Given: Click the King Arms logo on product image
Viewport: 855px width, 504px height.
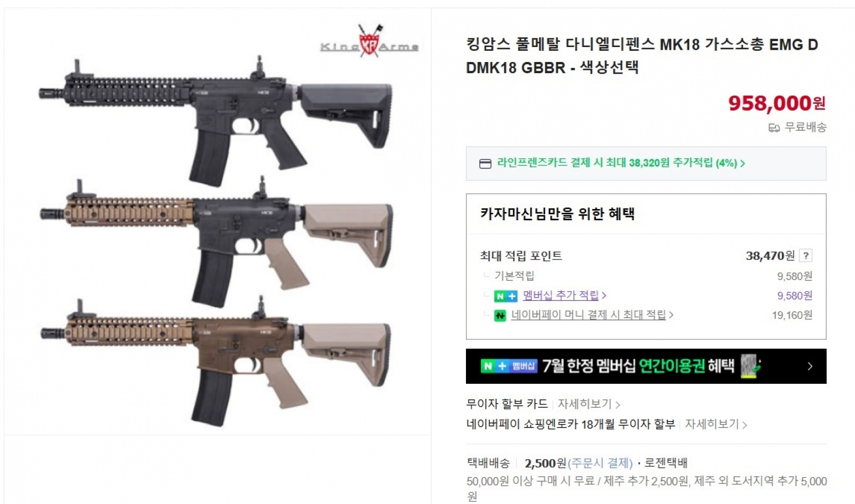Looking at the screenshot, I should 369,42.
